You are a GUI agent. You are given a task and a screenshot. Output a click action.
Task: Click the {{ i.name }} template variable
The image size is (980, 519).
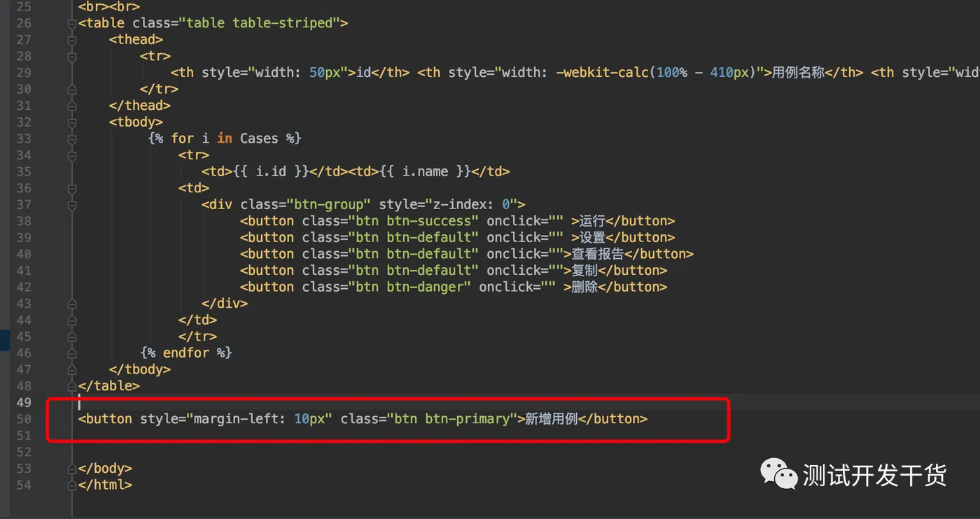click(x=425, y=171)
